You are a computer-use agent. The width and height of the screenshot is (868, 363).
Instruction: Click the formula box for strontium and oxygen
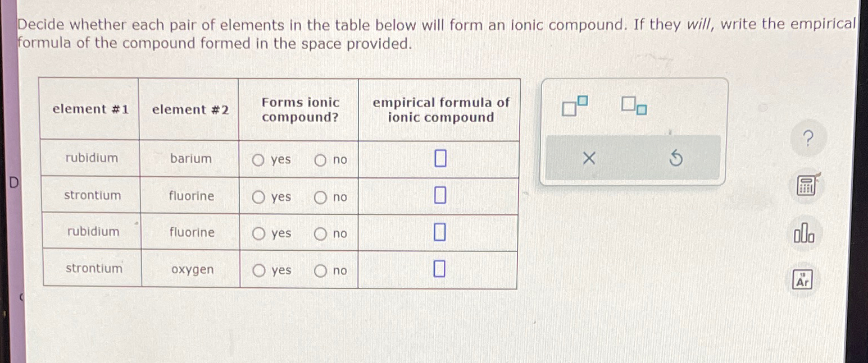coord(439,268)
